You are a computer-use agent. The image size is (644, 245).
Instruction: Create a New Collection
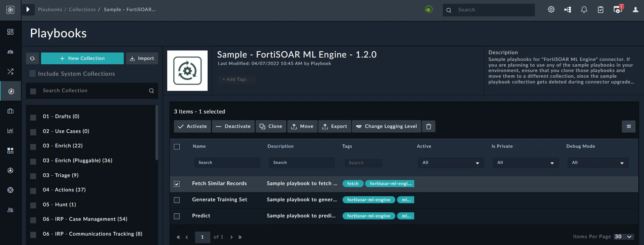[82, 58]
